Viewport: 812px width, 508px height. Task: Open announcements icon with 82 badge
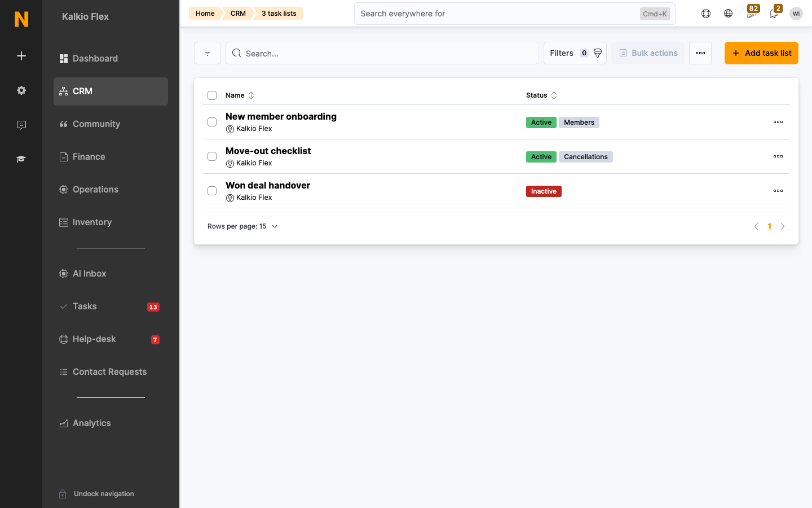coord(751,12)
